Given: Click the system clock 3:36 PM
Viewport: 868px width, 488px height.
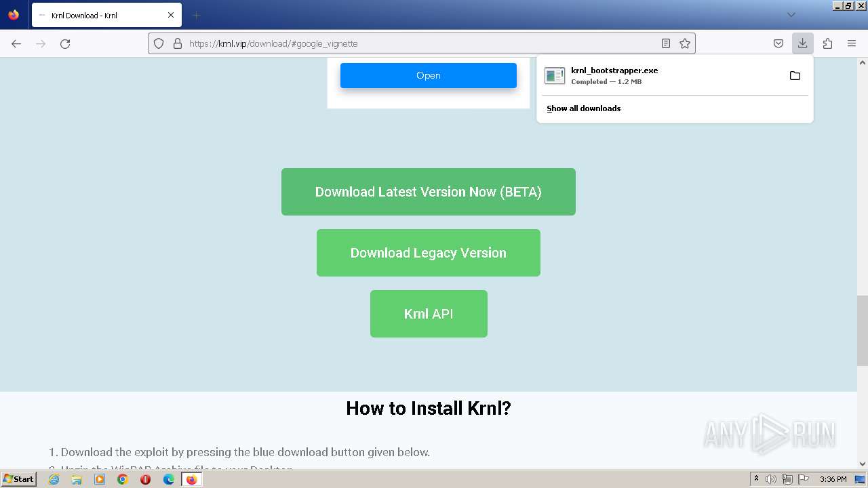Looking at the screenshot, I should click(833, 479).
